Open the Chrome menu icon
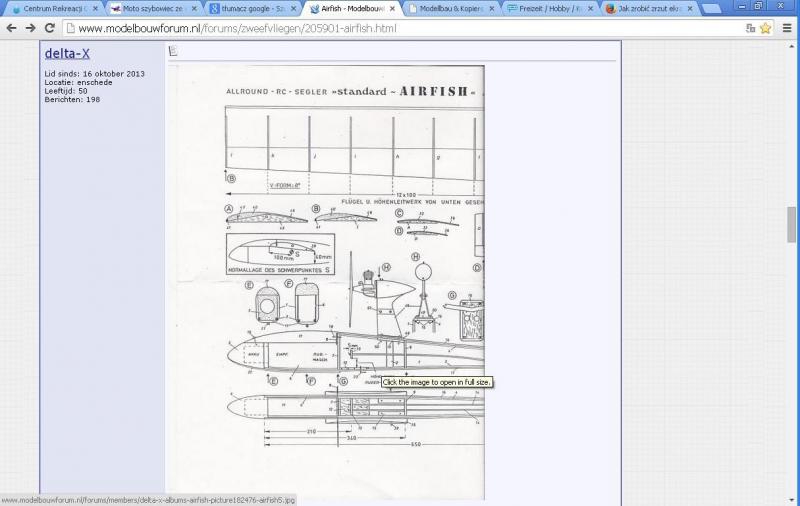The image size is (800, 506). (x=786, y=28)
